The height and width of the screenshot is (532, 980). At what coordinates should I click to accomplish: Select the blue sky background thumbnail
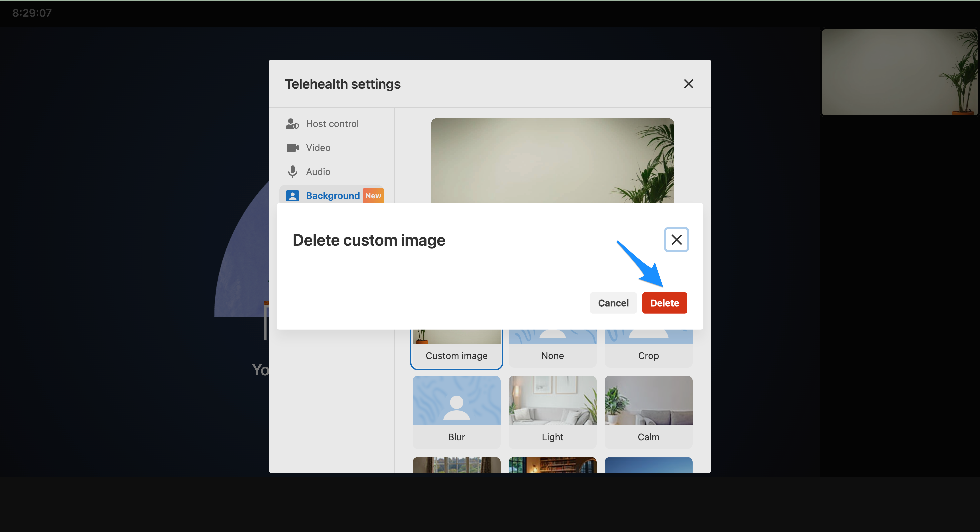click(648, 465)
